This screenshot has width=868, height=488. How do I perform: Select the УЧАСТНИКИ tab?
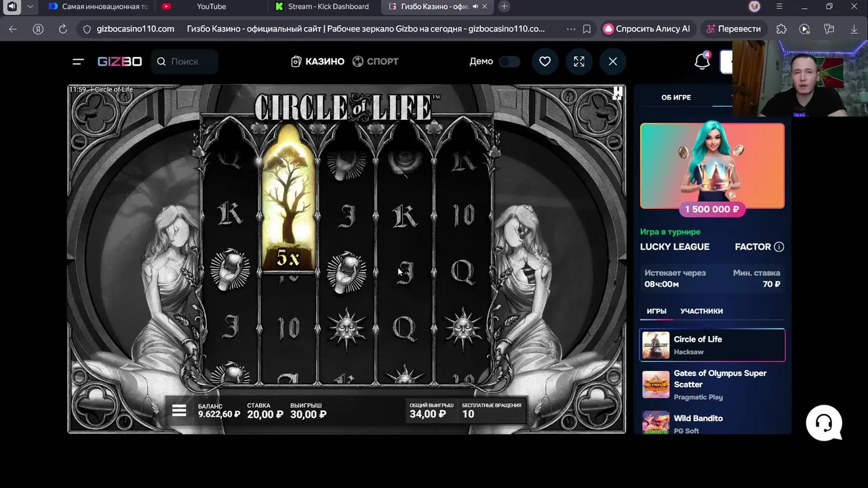[x=701, y=311]
